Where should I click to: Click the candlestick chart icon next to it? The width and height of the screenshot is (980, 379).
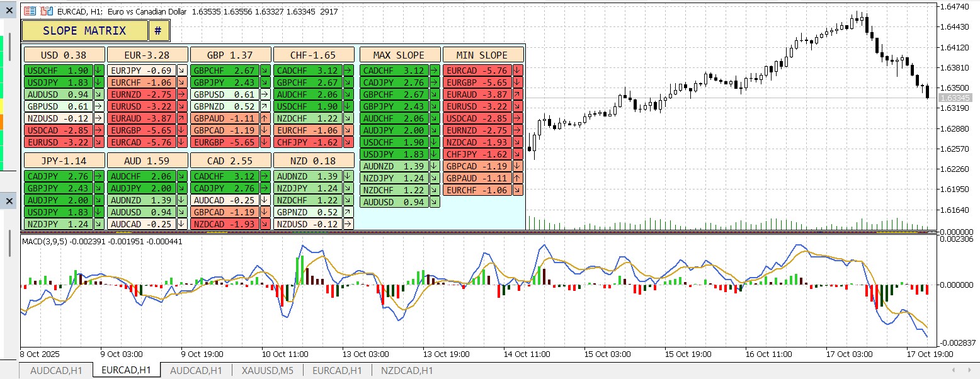46,11
